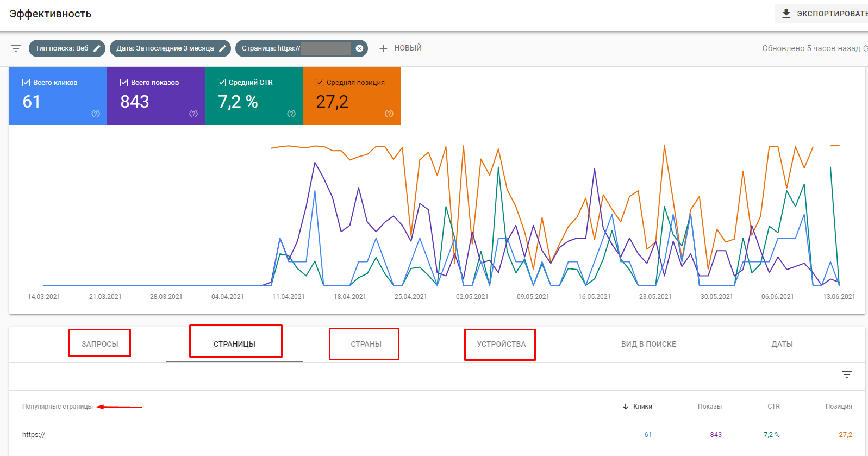Open the filter list icon beside the chips
The height and width of the screenshot is (456, 868).
(16, 48)
